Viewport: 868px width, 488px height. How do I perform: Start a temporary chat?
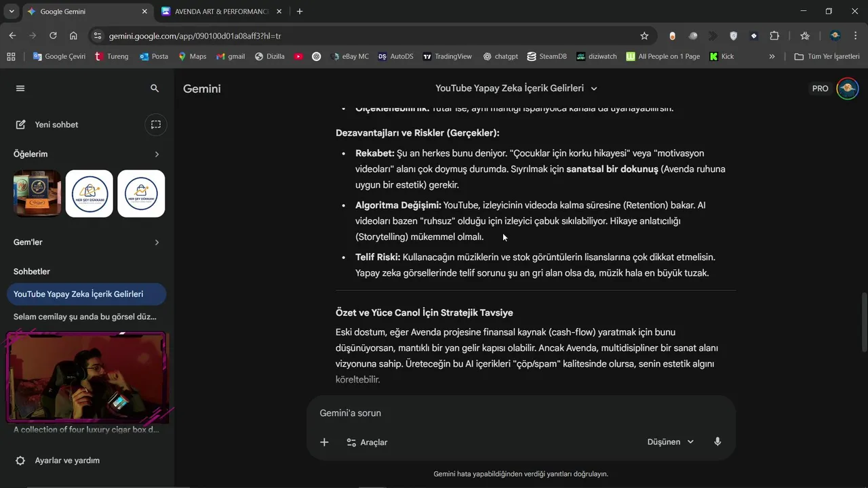156,125
